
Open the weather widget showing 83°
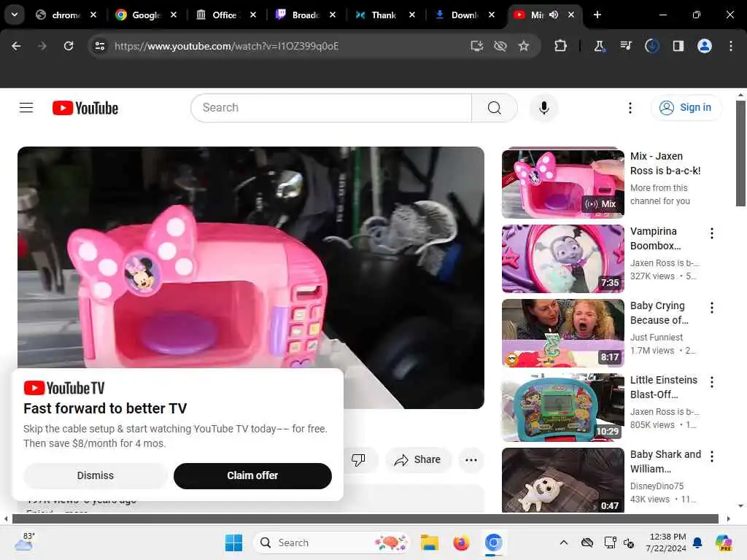click(25, 542)
